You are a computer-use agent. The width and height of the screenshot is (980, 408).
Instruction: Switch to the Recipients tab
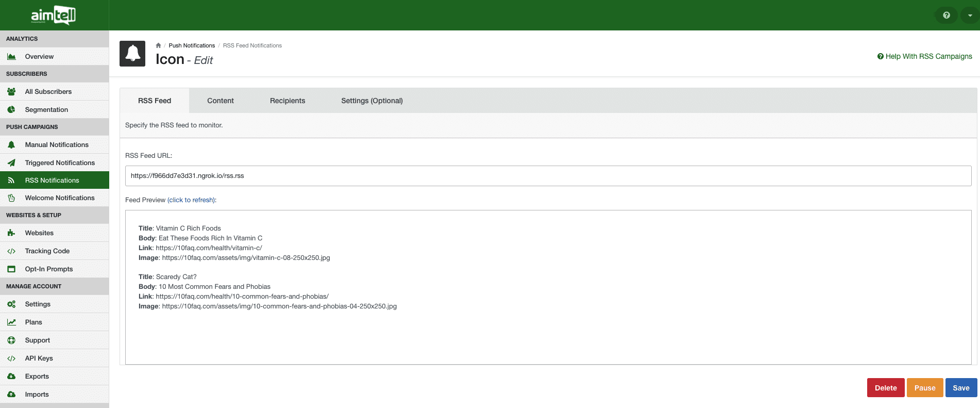(287, 101)
